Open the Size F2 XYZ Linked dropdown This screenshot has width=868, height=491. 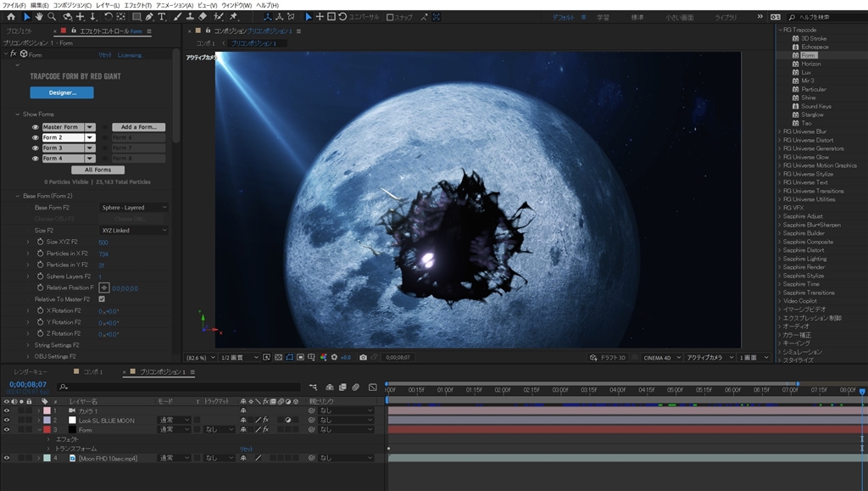click(134, 231)
